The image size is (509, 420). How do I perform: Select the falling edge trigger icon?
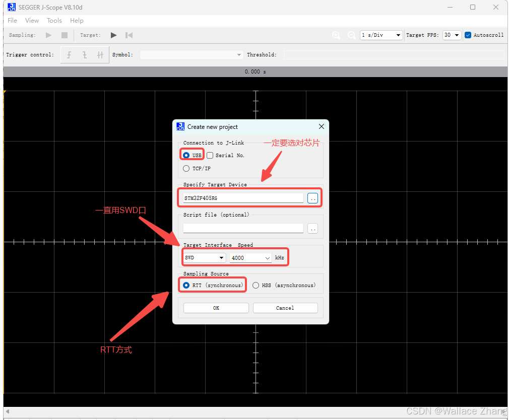[84, 55]
